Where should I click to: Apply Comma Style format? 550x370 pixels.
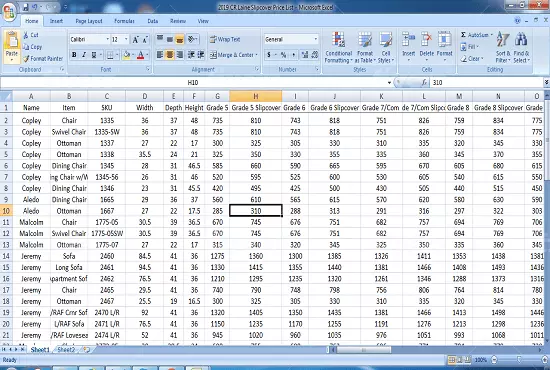pos(293,55)
